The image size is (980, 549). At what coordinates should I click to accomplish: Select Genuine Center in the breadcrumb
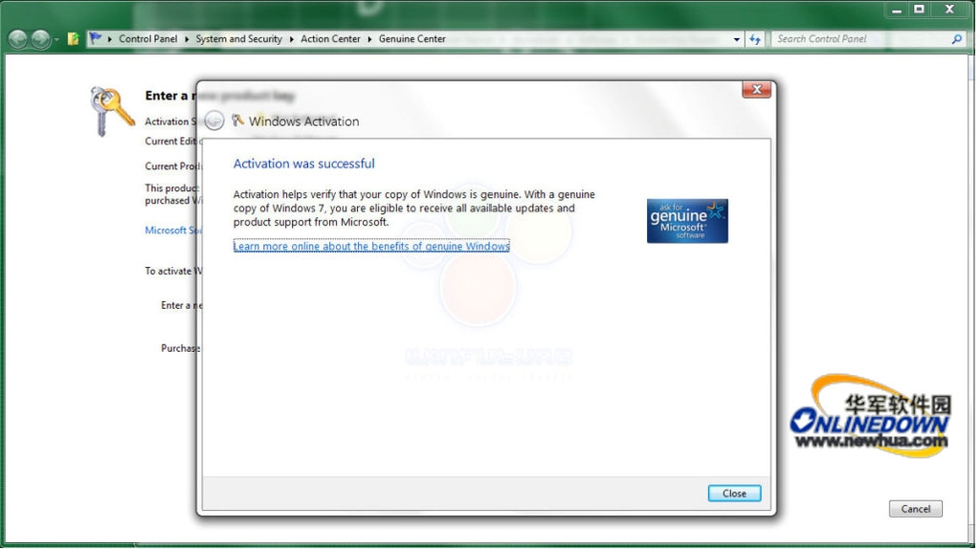pyautogui.click(x=413, y=38)
